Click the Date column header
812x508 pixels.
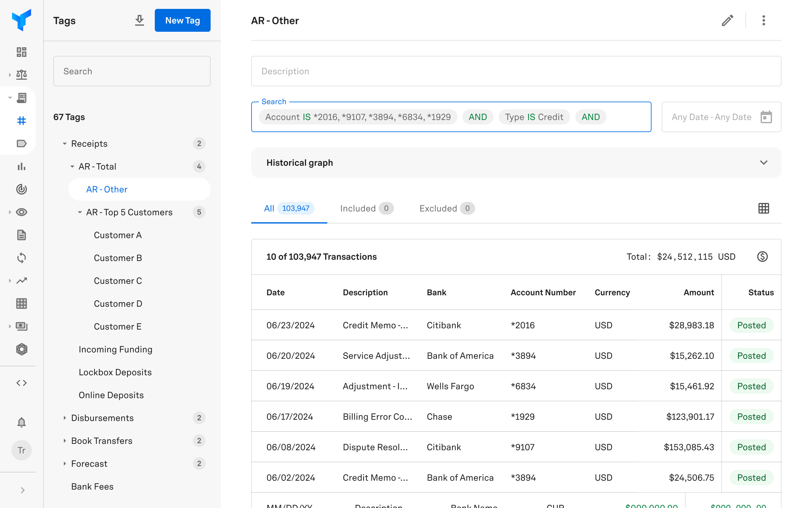(275, 292)
